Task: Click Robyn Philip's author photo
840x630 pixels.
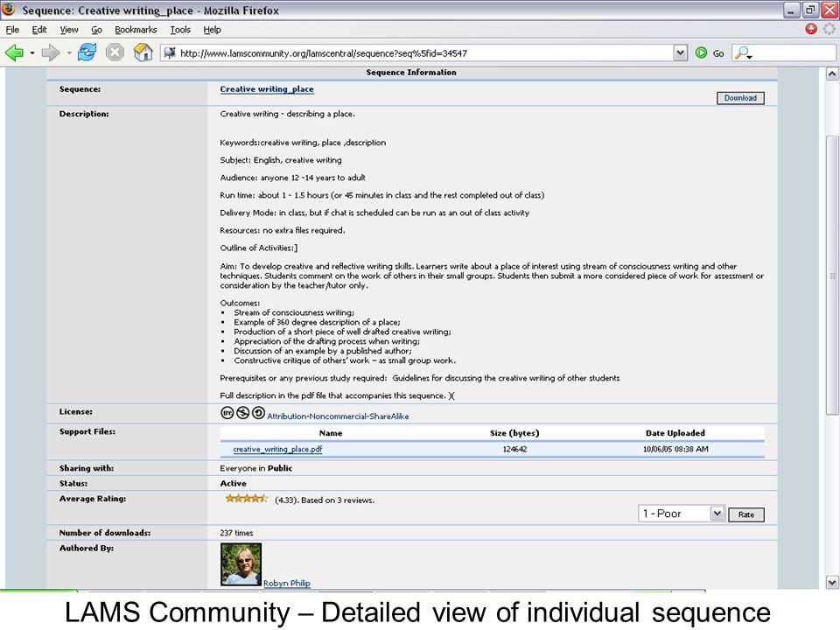Action: (241, 564)
